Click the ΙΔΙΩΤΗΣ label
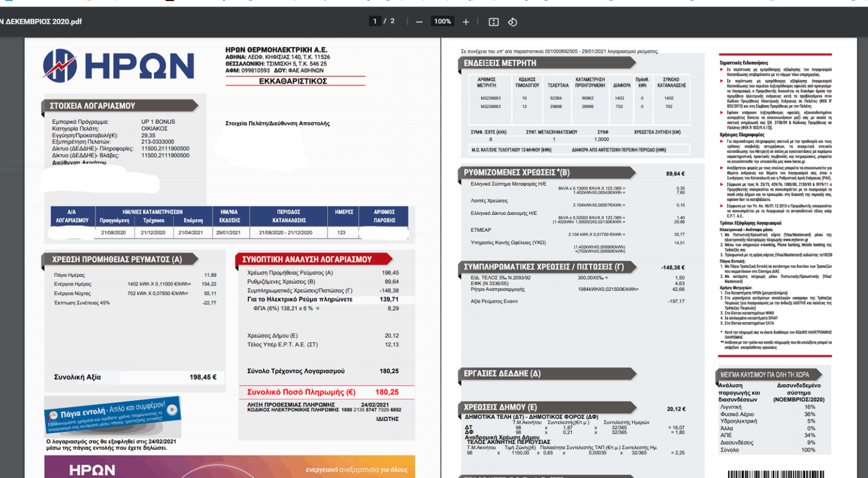868x478 pixels. point(387,419)
